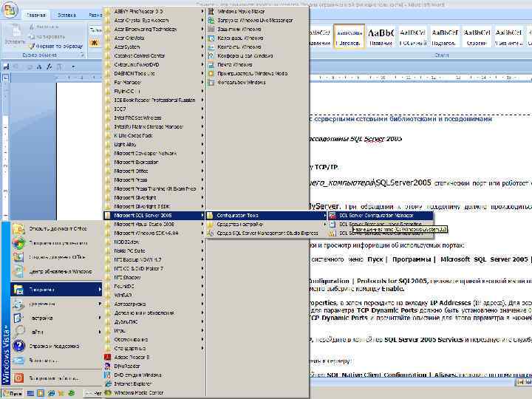This screenshot has width=532, height=399.
Task: Expand the CyberLink PowerDVD folder
Action: [154, 64]
